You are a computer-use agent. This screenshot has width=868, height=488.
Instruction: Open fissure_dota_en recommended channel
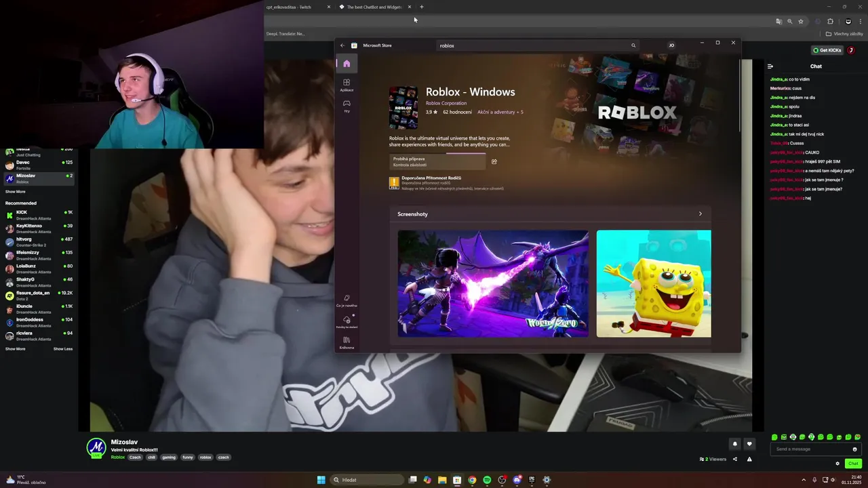[x=39, y=296]
